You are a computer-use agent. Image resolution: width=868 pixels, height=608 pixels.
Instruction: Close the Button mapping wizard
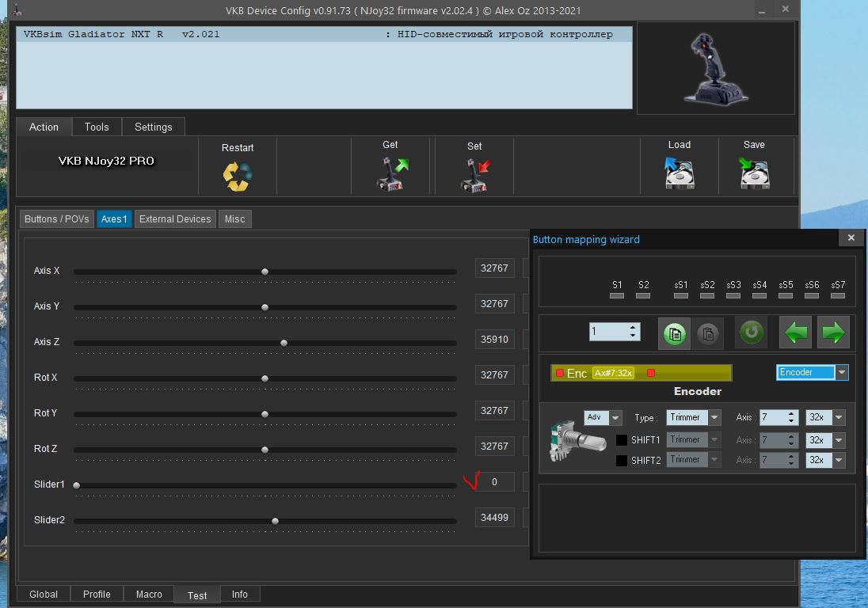pos(851,237)
